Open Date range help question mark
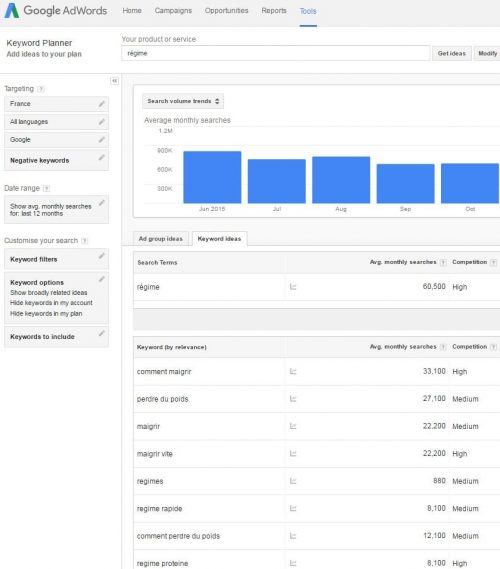Viewport: 500px width, 569px height. tap(46, 188)
